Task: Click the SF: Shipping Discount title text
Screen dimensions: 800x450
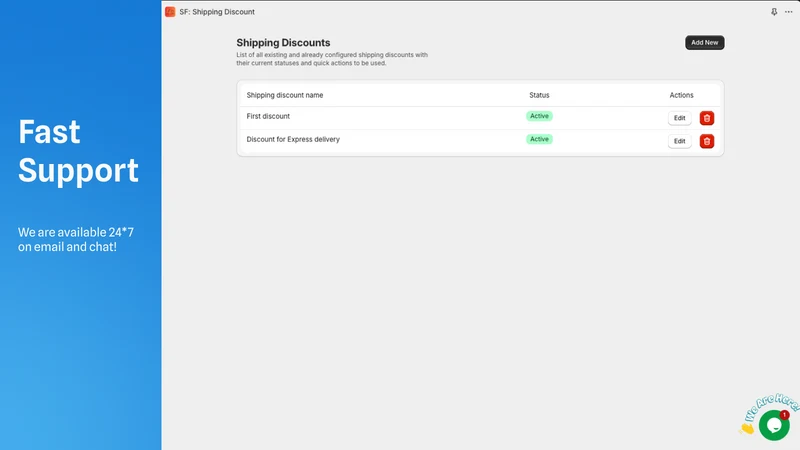Action: point(217,12)
